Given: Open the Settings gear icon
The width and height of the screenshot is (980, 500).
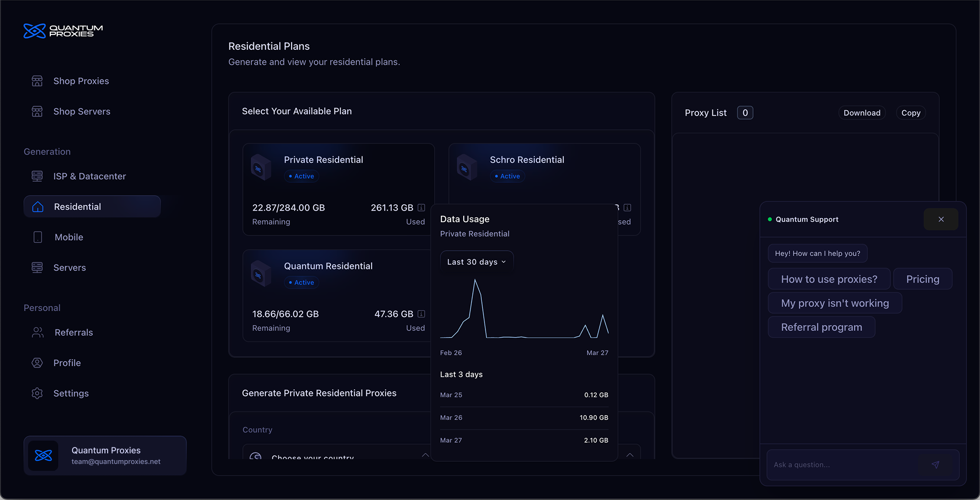Looking at the screenshot, I should 37,393.
